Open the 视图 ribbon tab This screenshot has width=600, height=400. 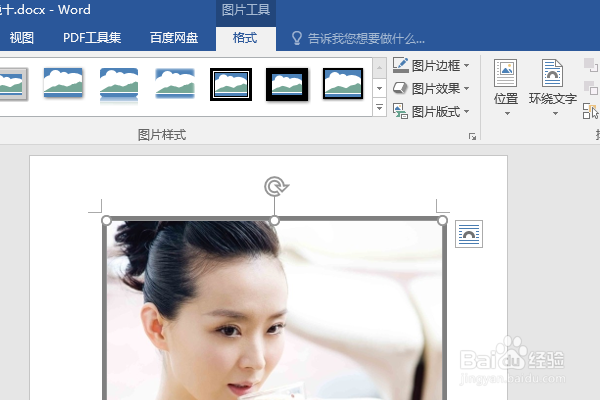coord(21,38)
